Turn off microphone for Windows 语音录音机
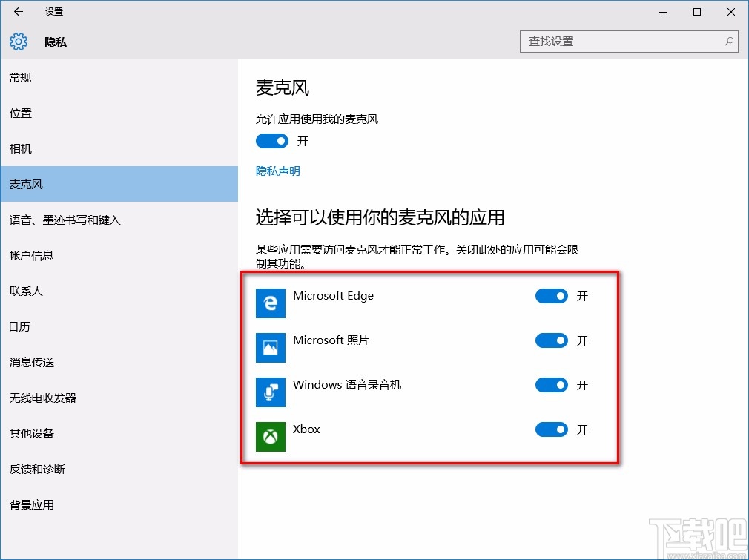Viewport: 749px width, 560px height. click(x=552, y=385)
